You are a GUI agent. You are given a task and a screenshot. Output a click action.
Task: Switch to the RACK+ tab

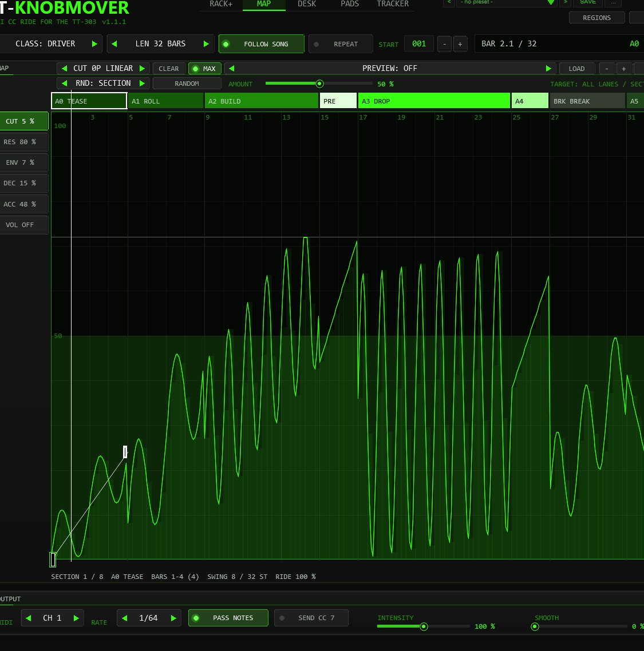(x=221, y=4)
